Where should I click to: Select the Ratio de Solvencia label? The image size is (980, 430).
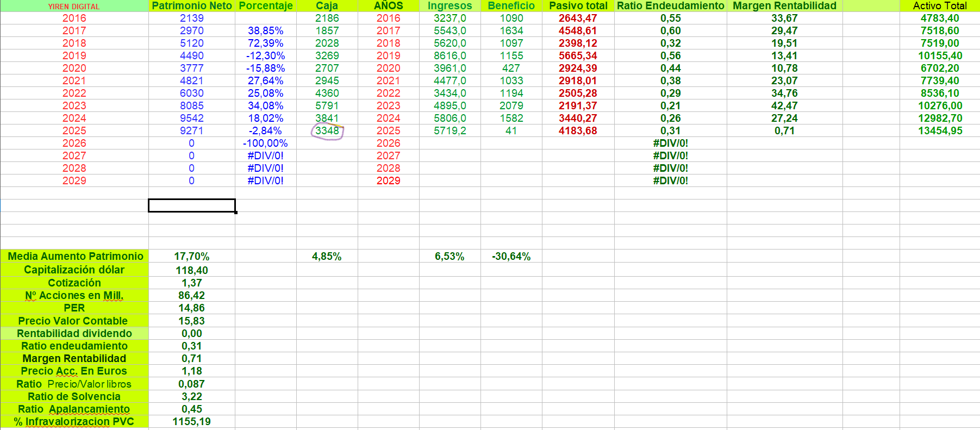pos(74,396)
